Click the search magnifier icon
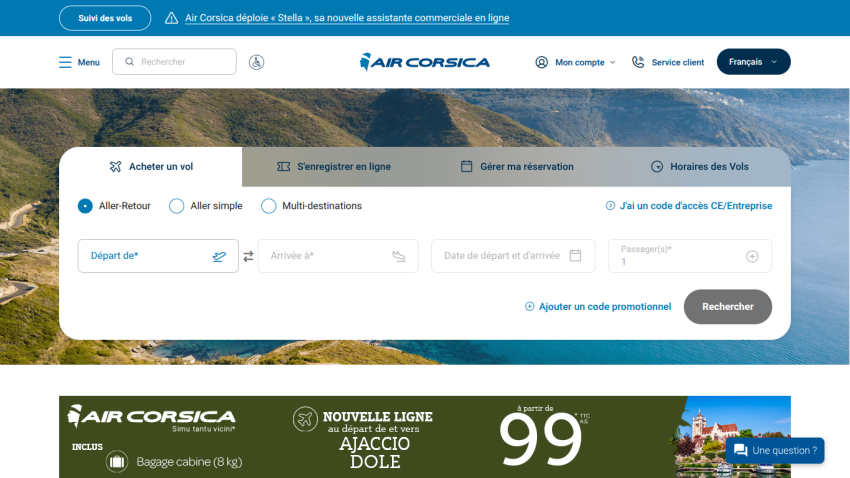 click(x=130, y=62)
